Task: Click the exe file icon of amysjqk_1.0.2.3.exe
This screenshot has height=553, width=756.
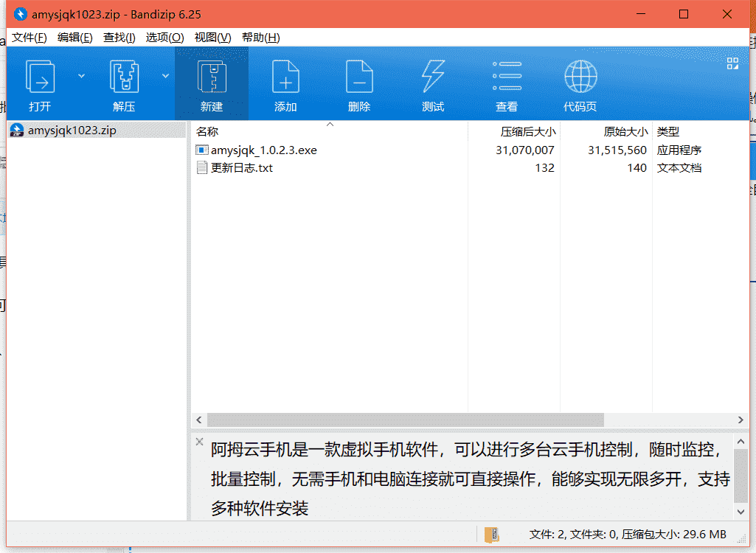Action: [201, 150]
